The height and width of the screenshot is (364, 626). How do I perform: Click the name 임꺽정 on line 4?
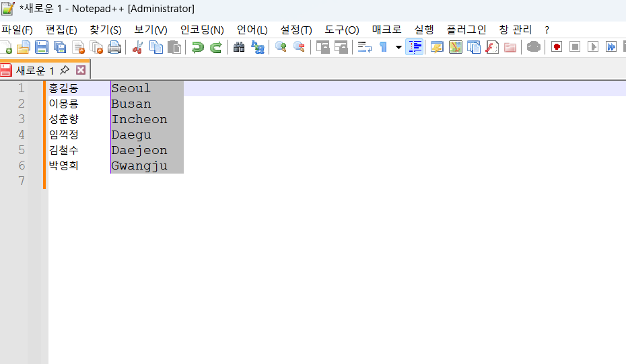tap(63, 135)
